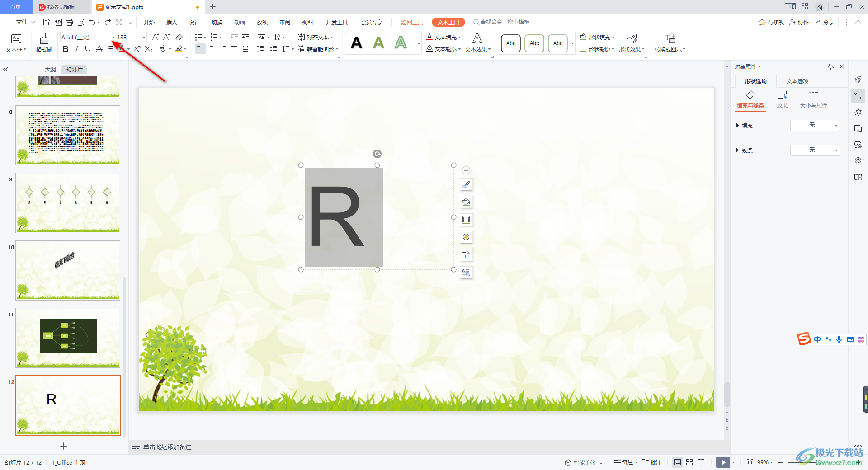Pin the Object Properties pane
Viewport: 868px width, 470px height.
pos(830,66)
